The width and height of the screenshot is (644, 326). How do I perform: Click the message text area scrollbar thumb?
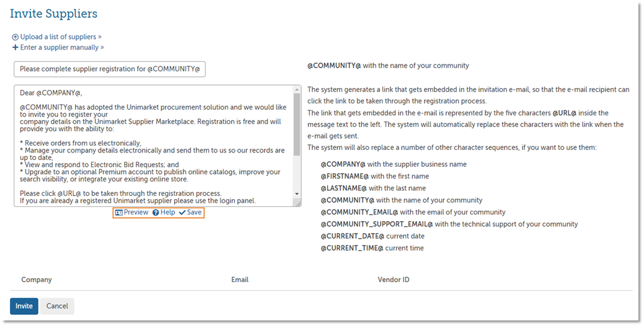click(x=297, y=125)
